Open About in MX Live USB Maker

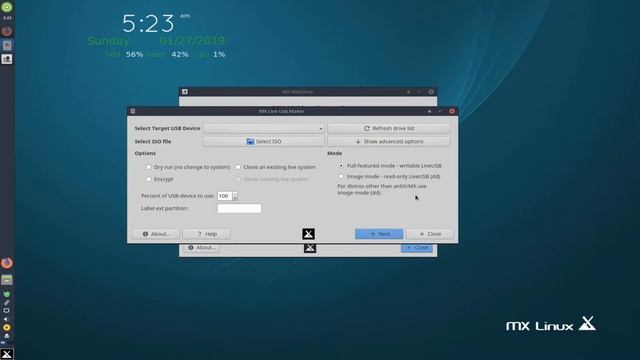156,234
